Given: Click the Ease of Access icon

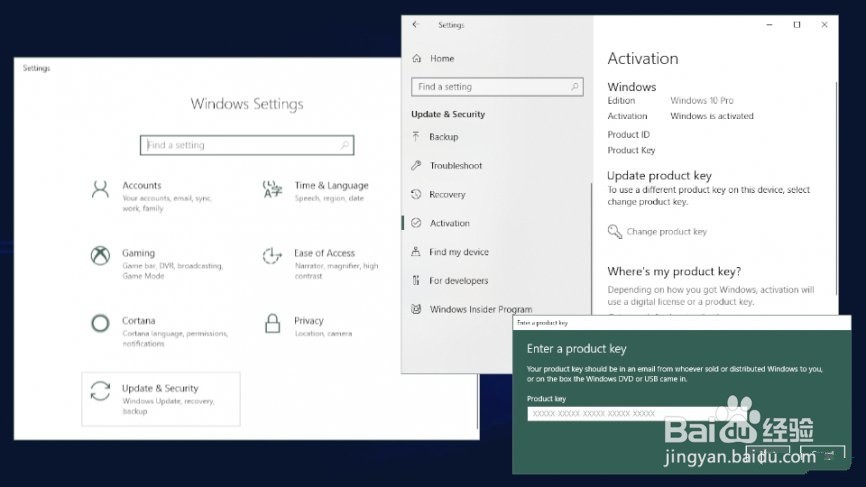Looking at the screenshot, I should (272, 256).
